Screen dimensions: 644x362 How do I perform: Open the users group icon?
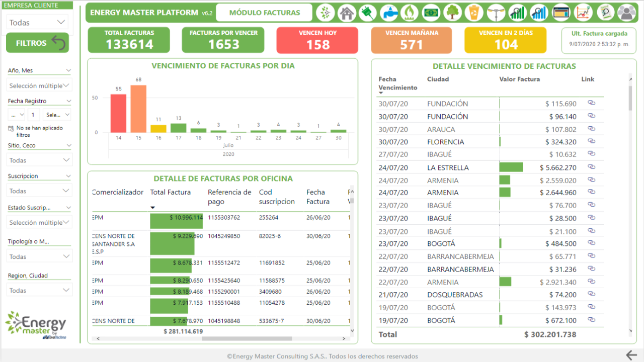pyautogui.click(x=626, y=13)
